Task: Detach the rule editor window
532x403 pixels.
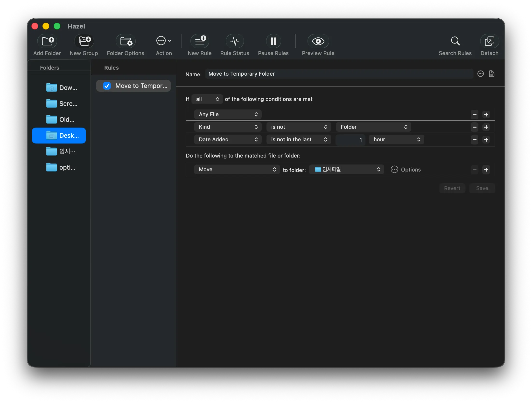Action: point(490,41)
